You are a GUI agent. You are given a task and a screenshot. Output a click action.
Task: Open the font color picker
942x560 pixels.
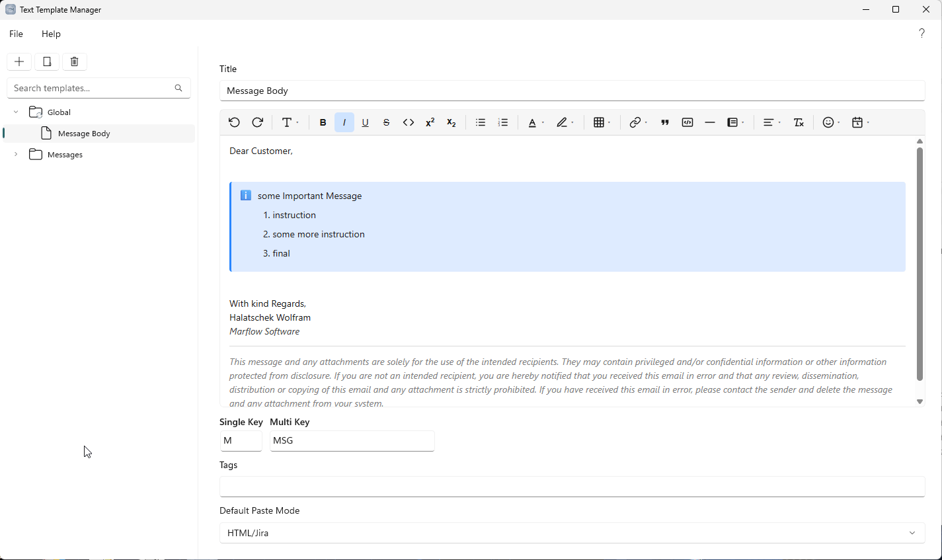click(536, 122)
